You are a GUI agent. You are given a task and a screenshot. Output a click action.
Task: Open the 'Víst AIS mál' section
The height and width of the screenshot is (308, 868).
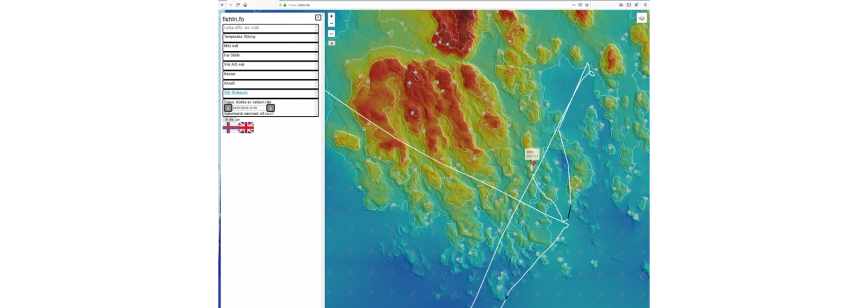[x=270, y=65]
